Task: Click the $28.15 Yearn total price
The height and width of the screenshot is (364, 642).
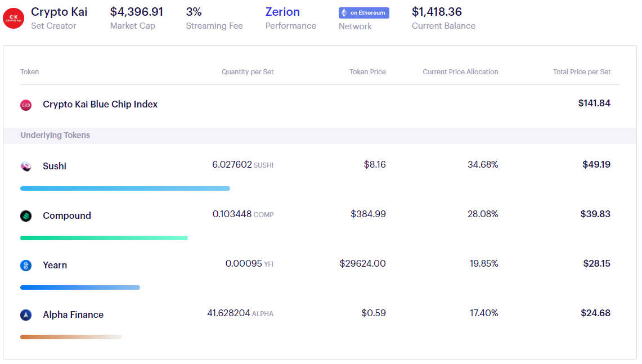Action: (597, 264)
